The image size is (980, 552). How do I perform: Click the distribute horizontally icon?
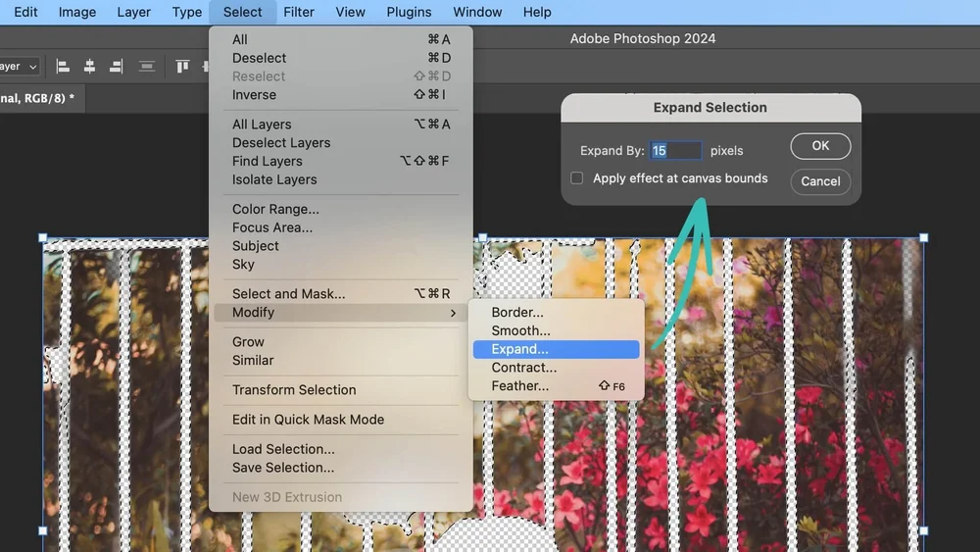(x=147, y=67)
